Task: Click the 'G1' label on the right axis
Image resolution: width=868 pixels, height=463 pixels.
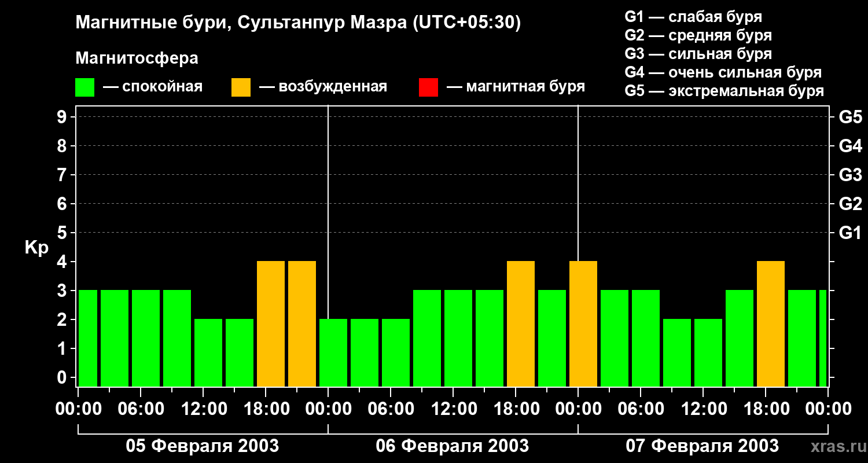Action: click(x=850, y=233)
